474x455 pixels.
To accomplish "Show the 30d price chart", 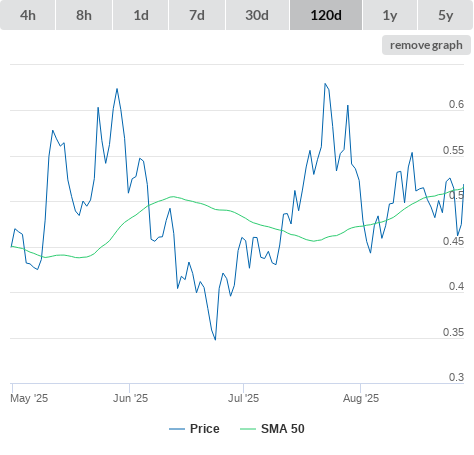I will (x=257, y=15).
